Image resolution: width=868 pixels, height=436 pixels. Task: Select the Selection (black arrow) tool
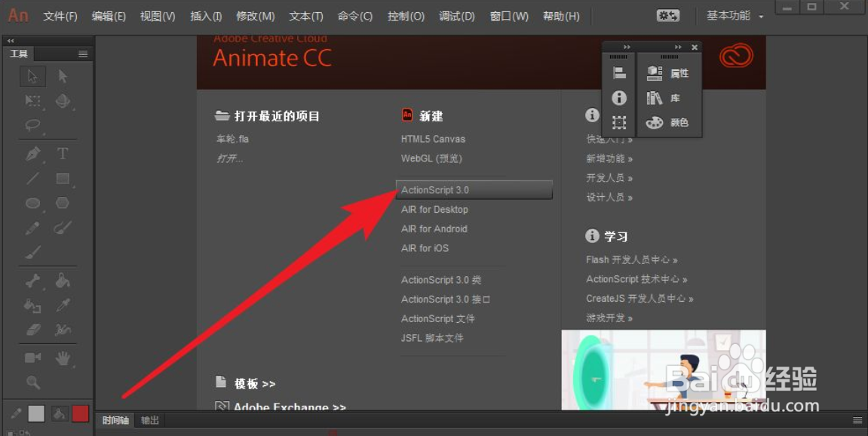pyautogui.click(x=32, y=76)
